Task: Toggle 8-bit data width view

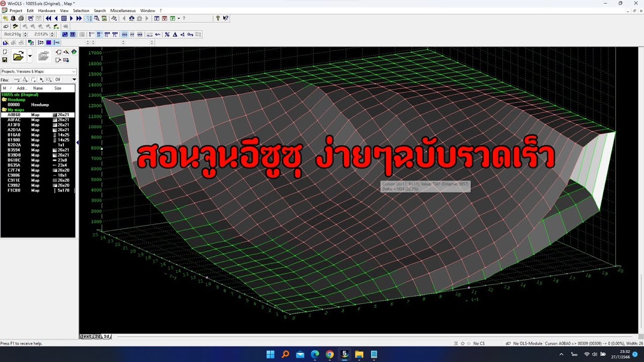Action: coord(92,34)
